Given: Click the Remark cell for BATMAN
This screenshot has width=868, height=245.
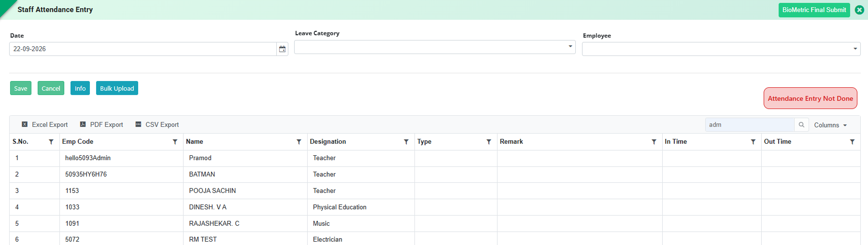Looking at the screenshot, I should click(x=580, y=175).
